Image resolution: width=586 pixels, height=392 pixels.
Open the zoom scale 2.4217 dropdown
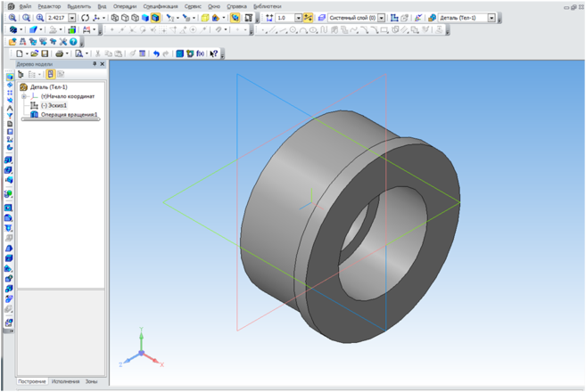point(72,18)
